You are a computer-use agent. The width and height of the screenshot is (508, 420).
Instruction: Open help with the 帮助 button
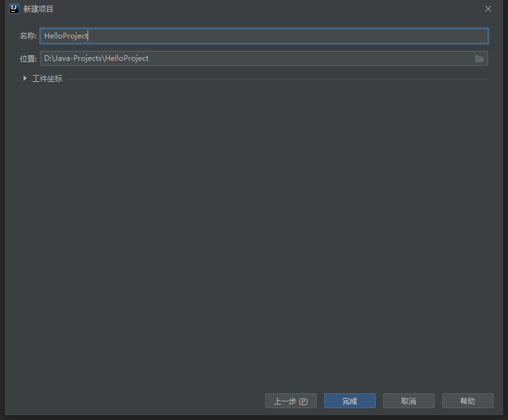(x=468, y=401)
